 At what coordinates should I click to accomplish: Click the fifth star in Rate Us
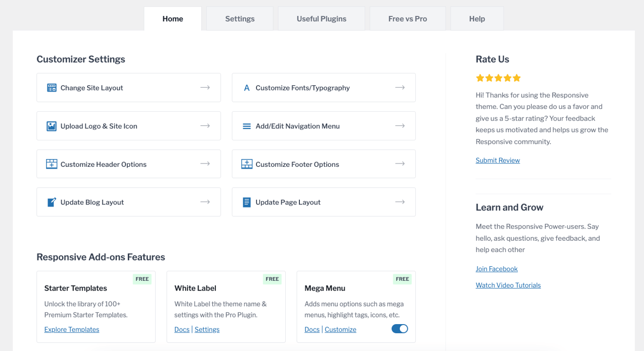(517, 78)
